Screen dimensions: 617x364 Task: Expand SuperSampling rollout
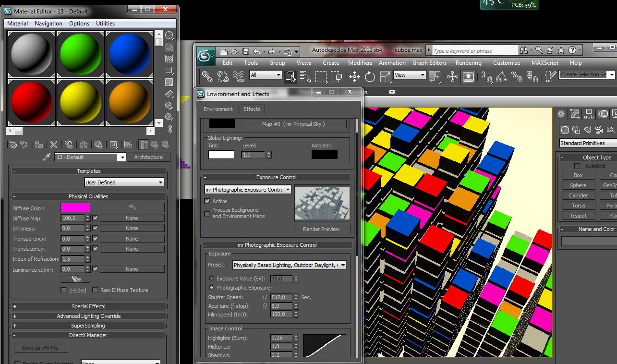pyautogui.click(x=88, y=326)
